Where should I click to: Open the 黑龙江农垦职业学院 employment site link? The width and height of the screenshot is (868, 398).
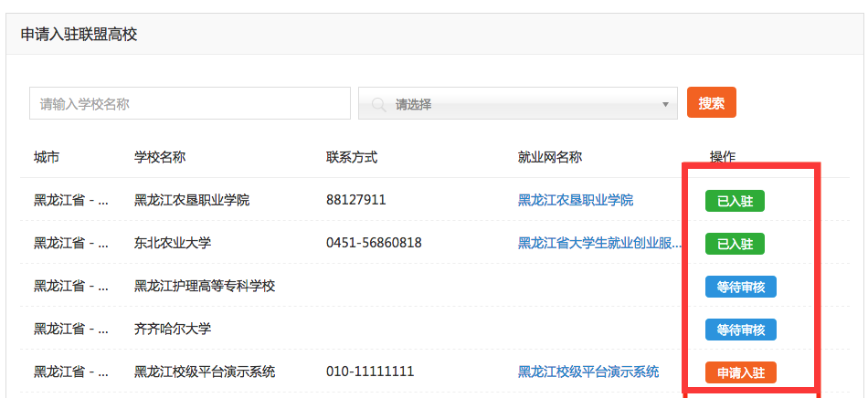tap(576, 200)
